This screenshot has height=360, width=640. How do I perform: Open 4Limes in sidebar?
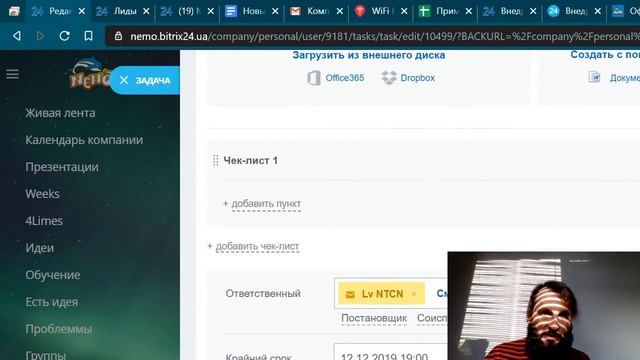click(44, 221)
